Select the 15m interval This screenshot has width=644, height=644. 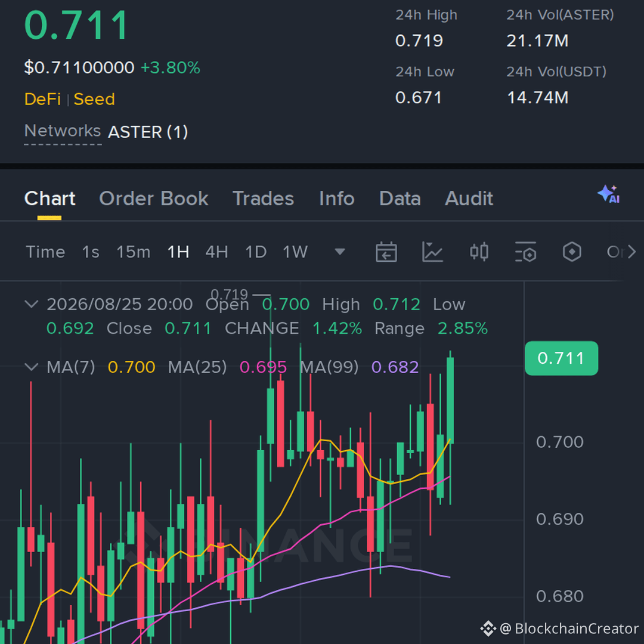pyautogui.click(x=134, y=252)
